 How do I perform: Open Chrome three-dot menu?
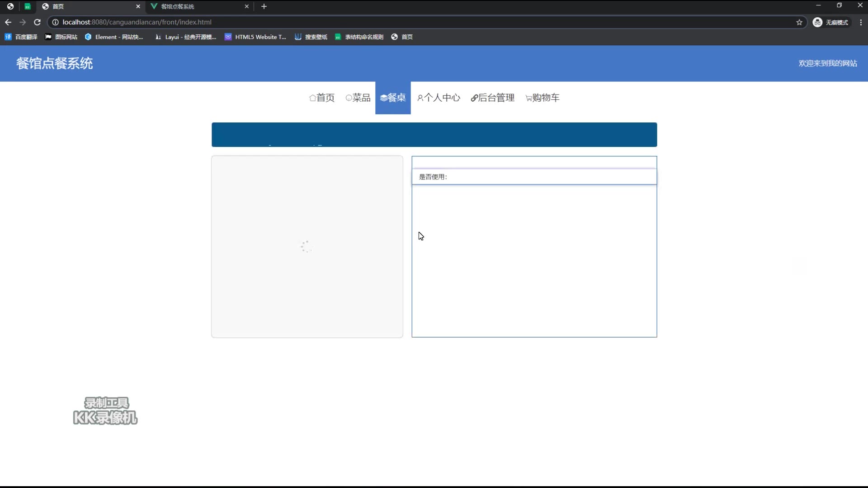(x=861, y=22)
